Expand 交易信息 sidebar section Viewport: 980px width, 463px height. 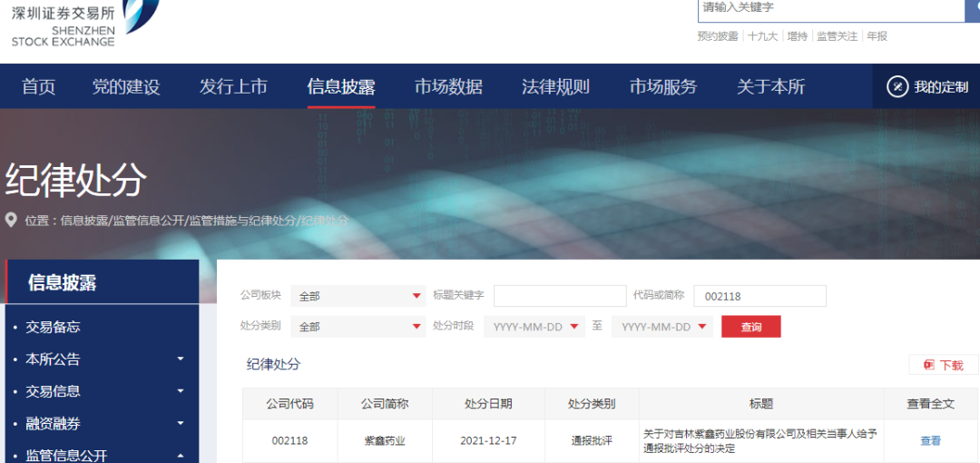click(180, 391)
